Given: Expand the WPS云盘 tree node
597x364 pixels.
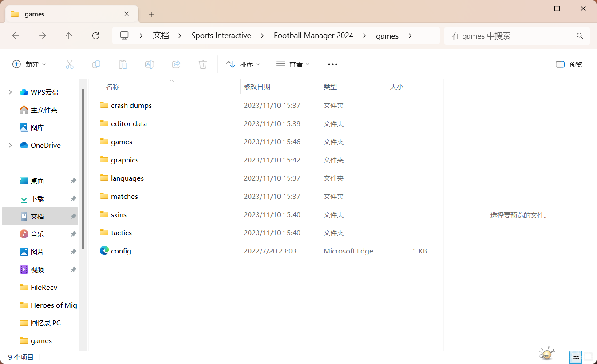Looking at the screenshot, I should (x=11, y=92).
